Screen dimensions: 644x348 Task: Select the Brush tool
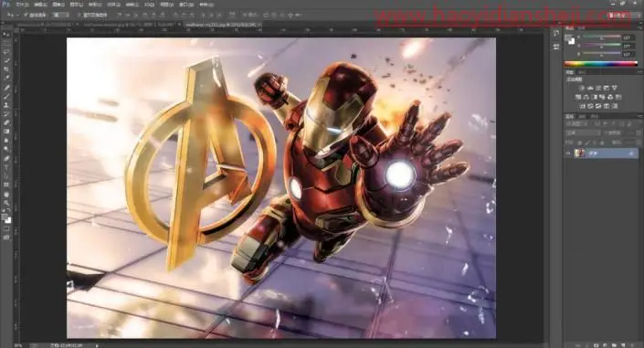[6, 97]
